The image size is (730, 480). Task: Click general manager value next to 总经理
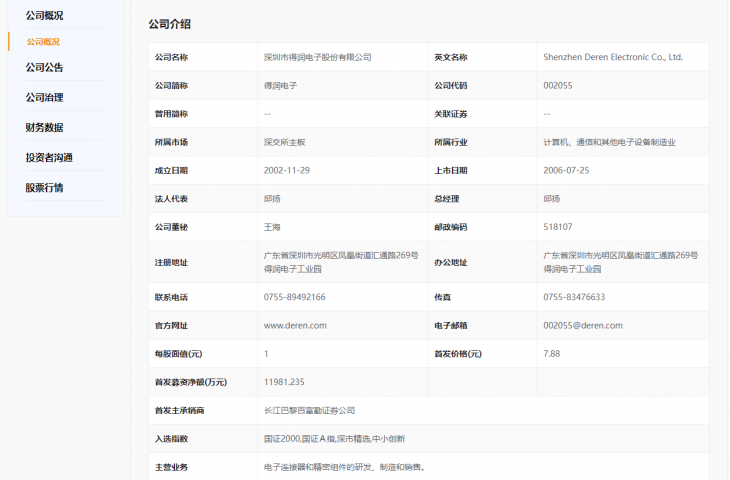click(551, 199)
